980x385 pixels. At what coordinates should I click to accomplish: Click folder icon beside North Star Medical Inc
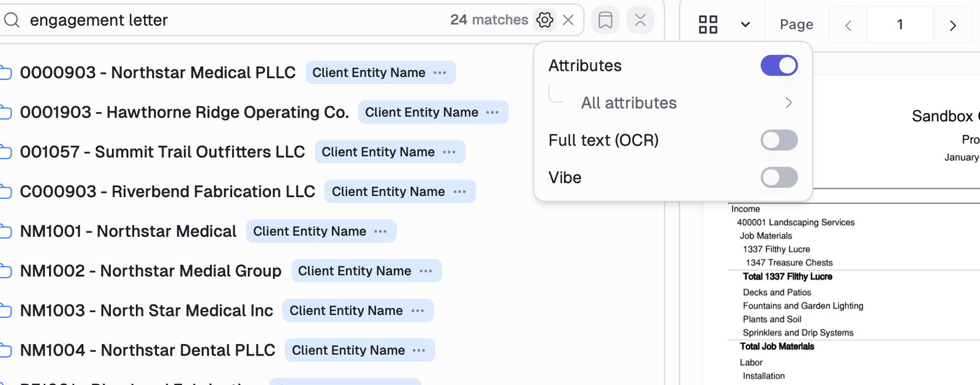(x=6, y=312)
